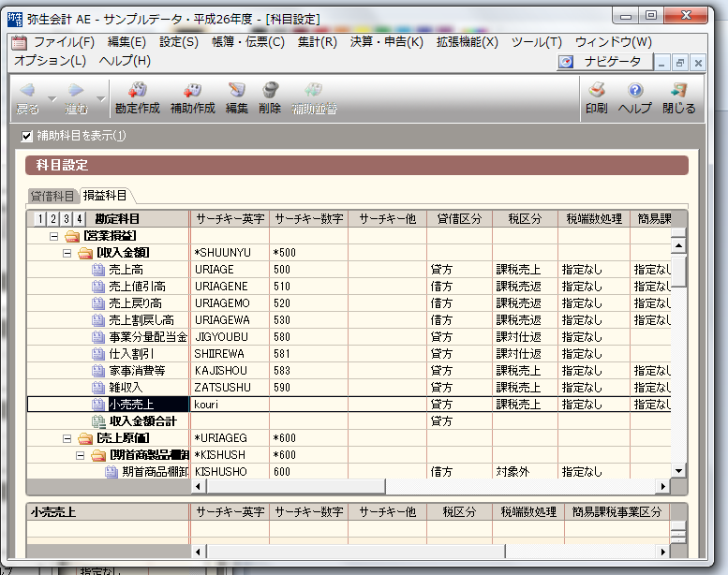Viewport: 728px width, 575px height.
Task: Click the 印刷 print icon
Action: pos(596,91)
